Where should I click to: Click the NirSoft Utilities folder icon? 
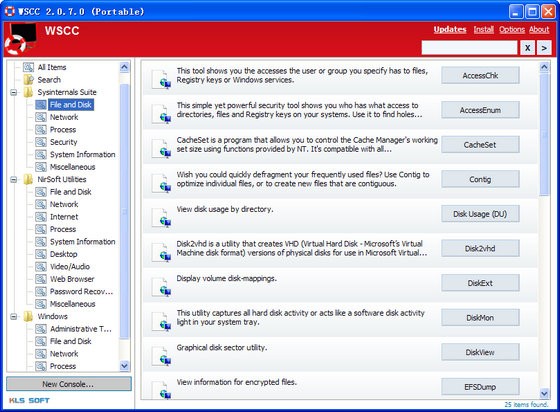coord(28,179)
